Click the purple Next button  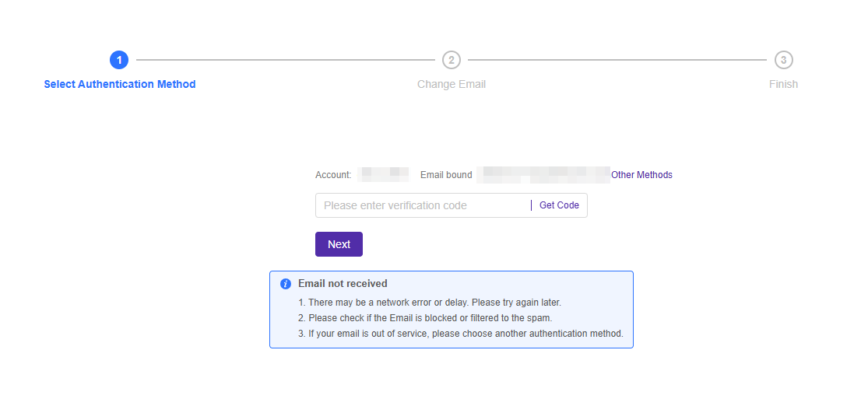[339, 244]
